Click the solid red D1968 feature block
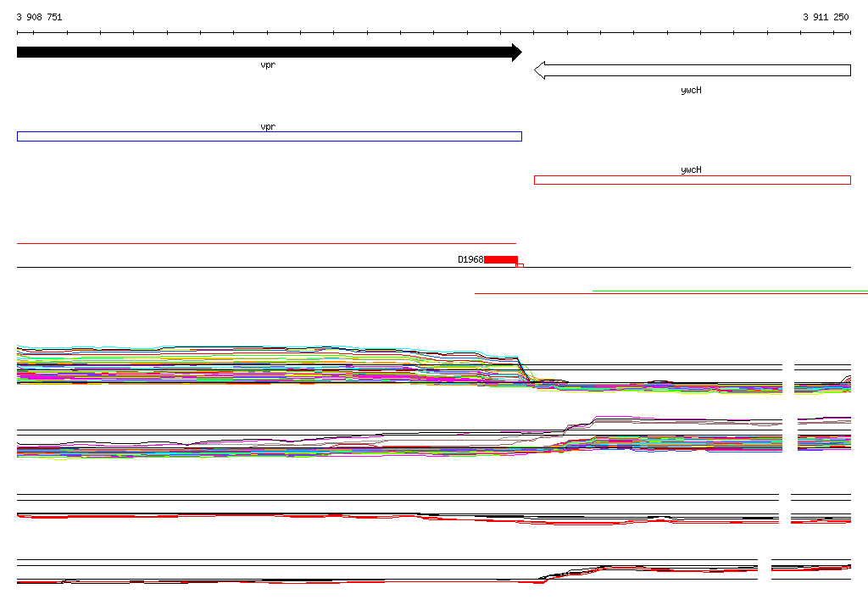Screen dimensions: 868x605 point(501,259)
